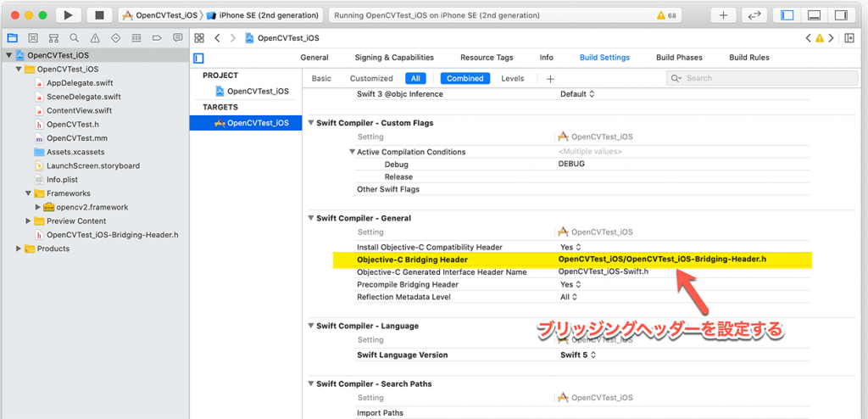Viewport: 868px width, 419px height.
Task: Toggle the bottom debug area panel
Action: (814, 15)
